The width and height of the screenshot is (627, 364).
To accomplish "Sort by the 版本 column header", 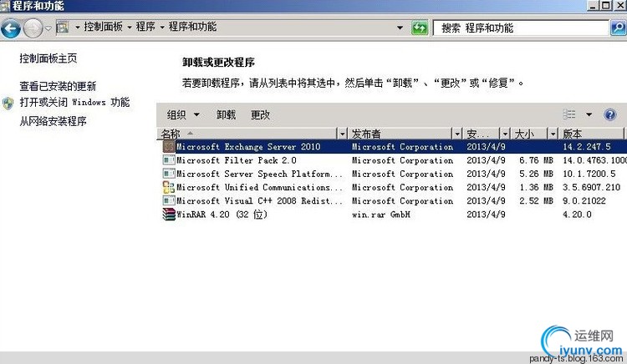I will (x=592, y=134).
